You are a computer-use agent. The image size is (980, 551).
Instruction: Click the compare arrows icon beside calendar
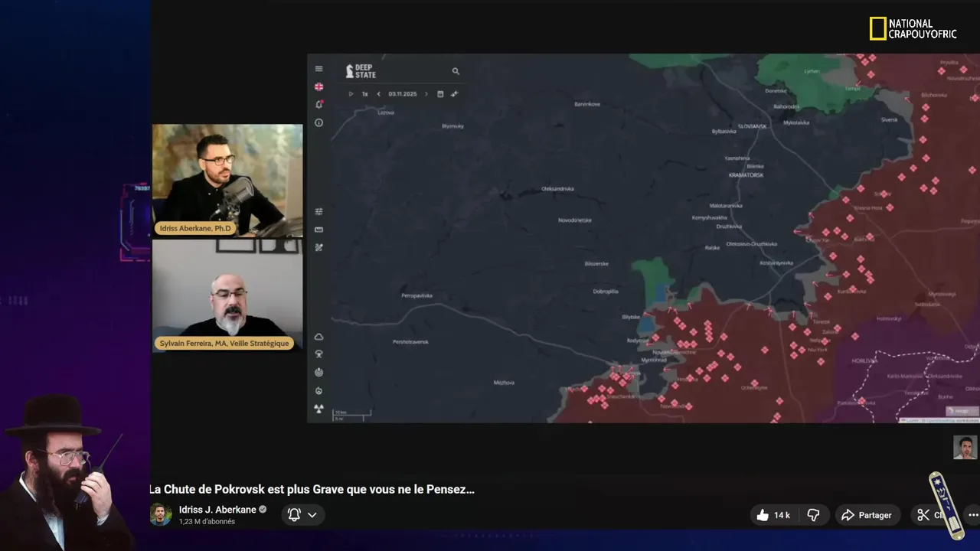coord(454,94)
